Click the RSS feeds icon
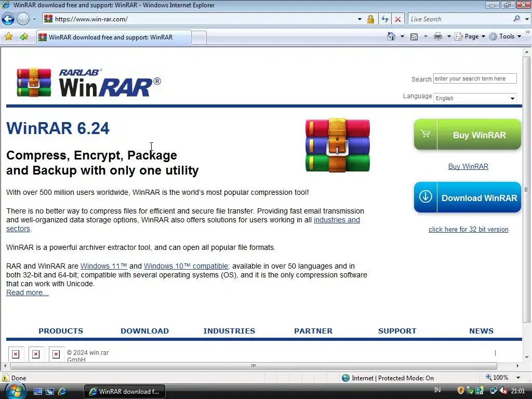The height and width of the screenshot is (399, 532). coord(414,37)
